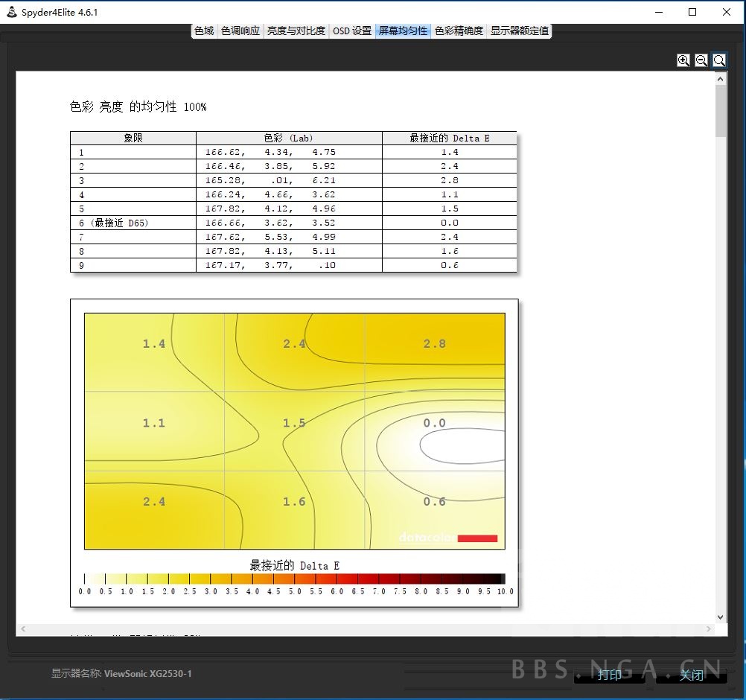Click the 打印 button
Image resolution: width=746 pixels, height=700 pixels.
click(x=610, y=675)
